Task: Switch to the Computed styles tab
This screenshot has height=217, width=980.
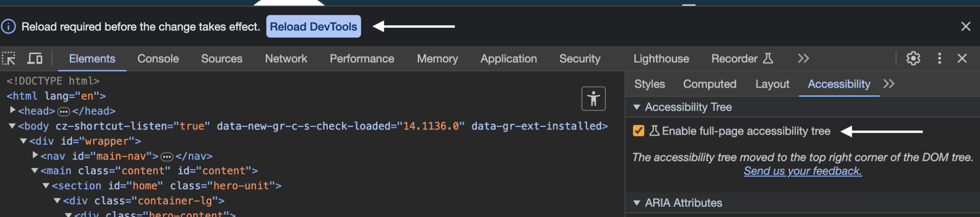Action: [709, 84]
